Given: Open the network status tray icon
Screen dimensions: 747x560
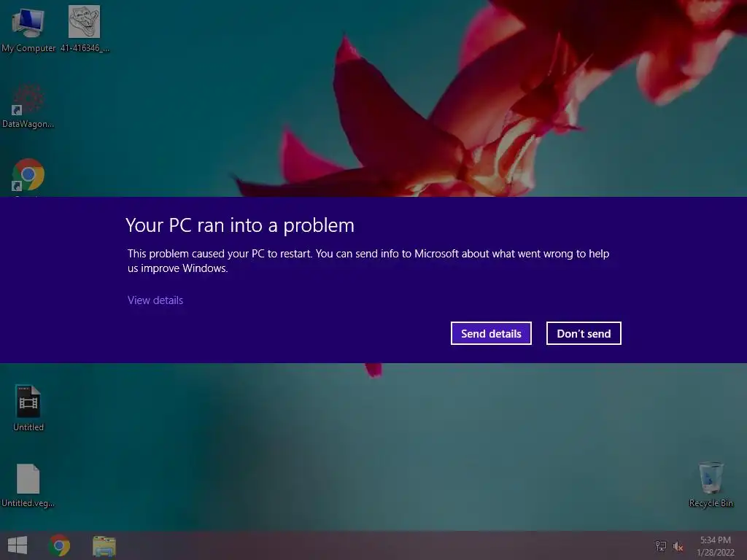Looking at the screenshot, I should [x=661, y=545].
